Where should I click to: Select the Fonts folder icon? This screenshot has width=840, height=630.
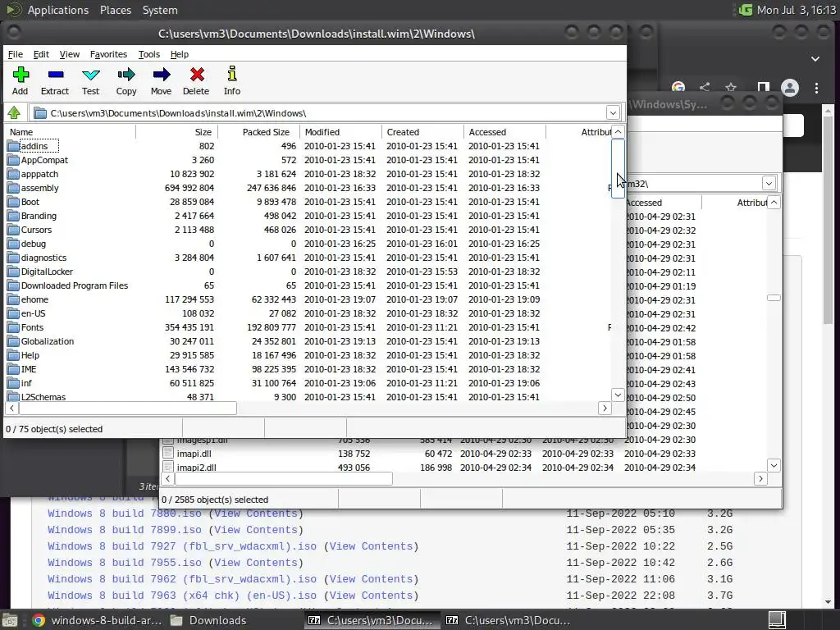[x=13, y=327]
